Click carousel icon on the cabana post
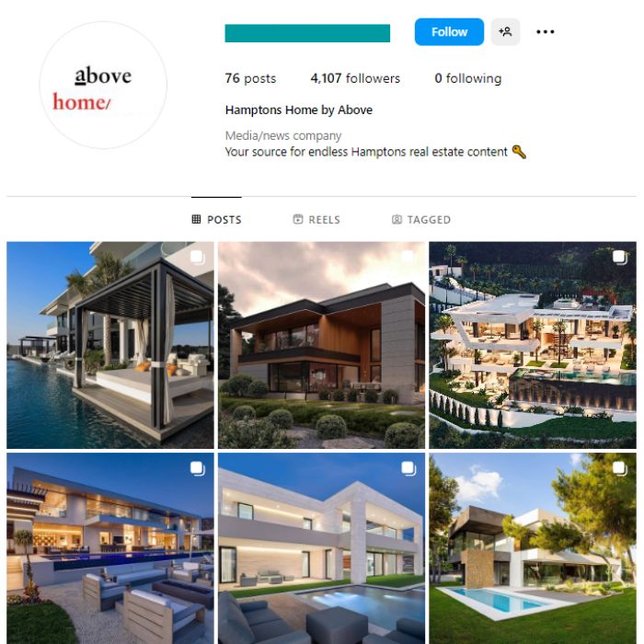The height and width of the screenshot is (644, 644). [x=198, y=258]
